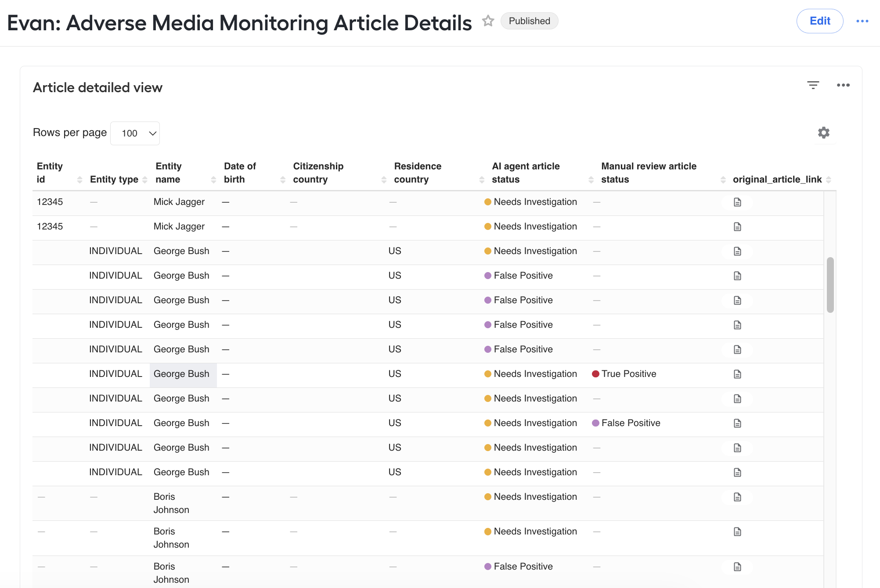Click the dashboard title text
This screenshot has height=588, width=880.
(239, 23)
